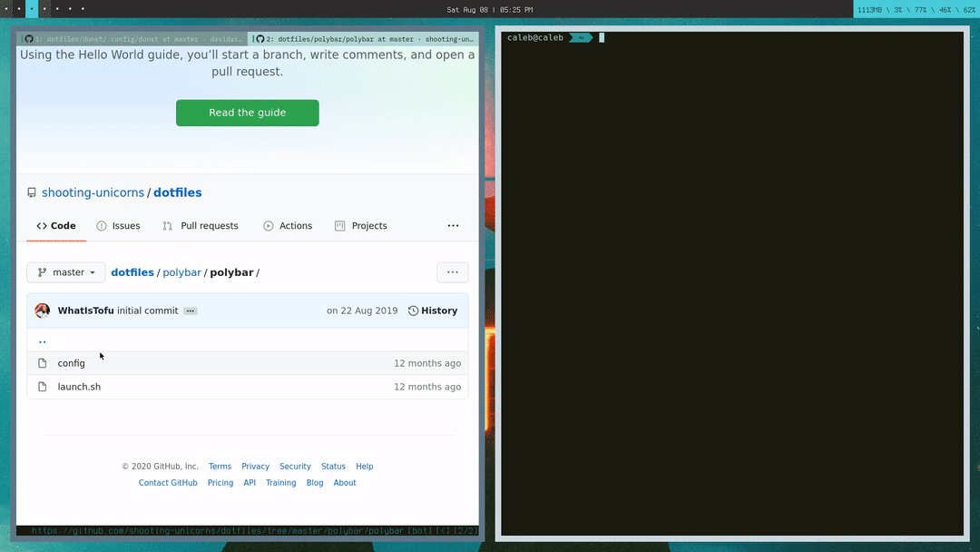Open the Pricing footer link

[x=220, y=483]
